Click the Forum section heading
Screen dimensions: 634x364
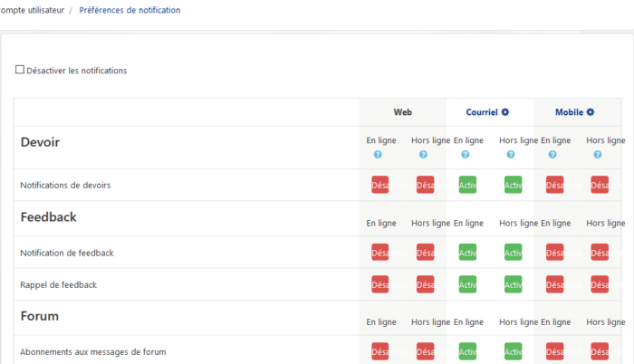tap(40, 316)
